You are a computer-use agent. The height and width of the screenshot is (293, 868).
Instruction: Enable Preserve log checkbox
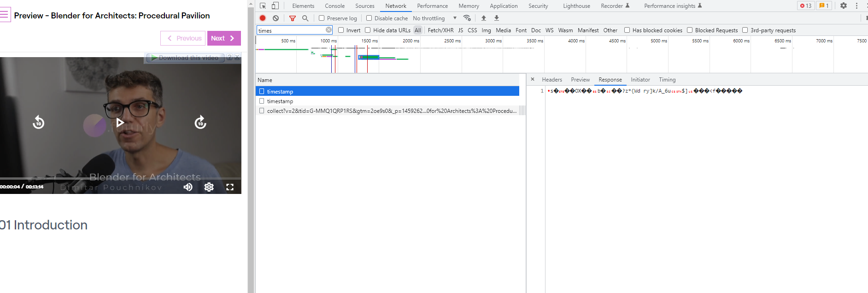[322, 18]
